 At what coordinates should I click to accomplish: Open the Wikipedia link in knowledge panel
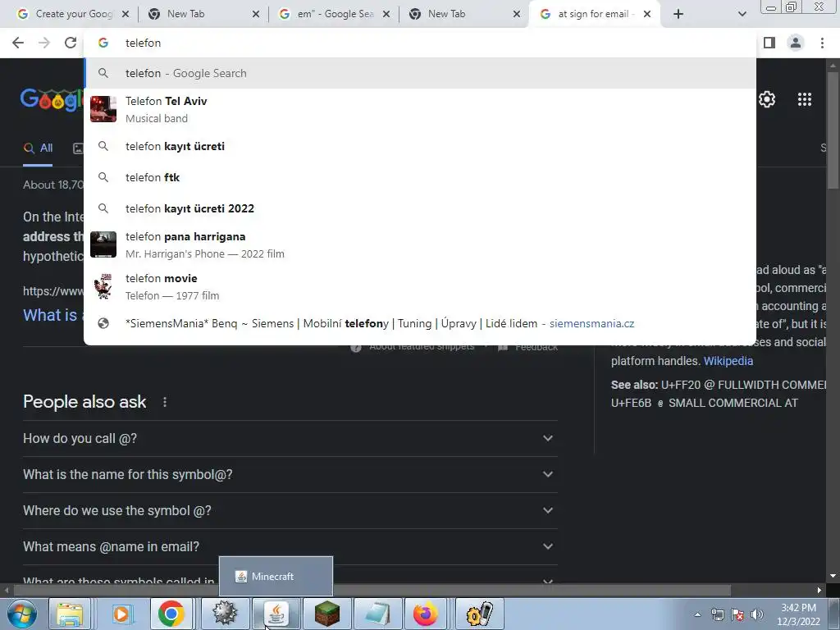pyautogui.click(x=728, y=361)
